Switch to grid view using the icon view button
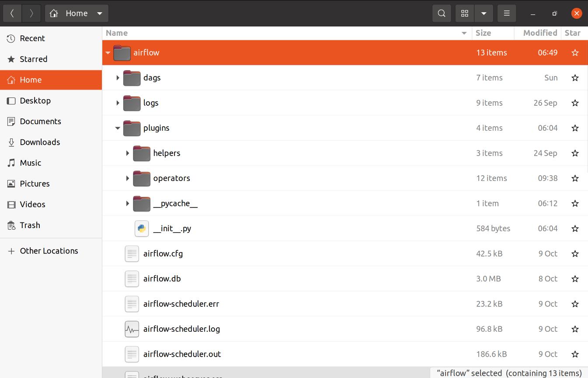This screenshot has width=588, height=378. point(465,13)
